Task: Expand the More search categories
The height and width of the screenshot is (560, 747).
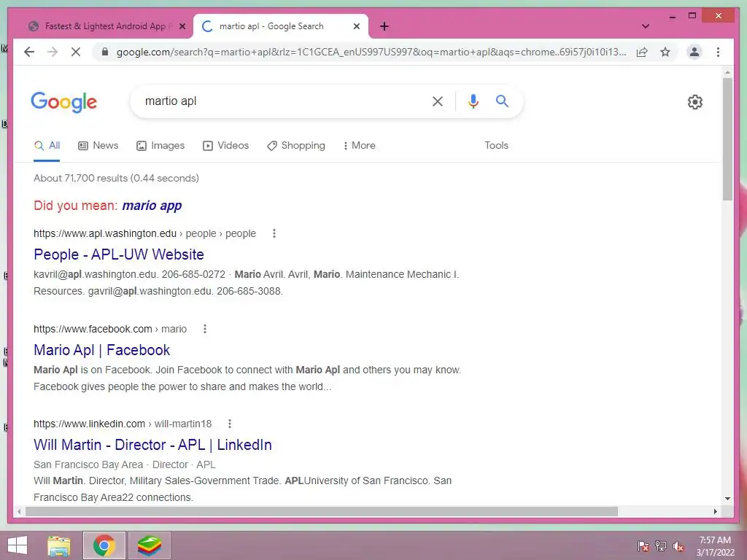Action: coord(359,146)
